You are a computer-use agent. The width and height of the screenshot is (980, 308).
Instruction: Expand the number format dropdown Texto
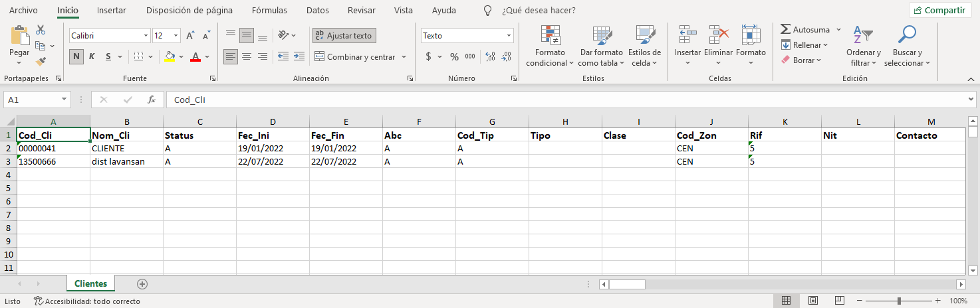pyautogui.click(x=509, y=36)
